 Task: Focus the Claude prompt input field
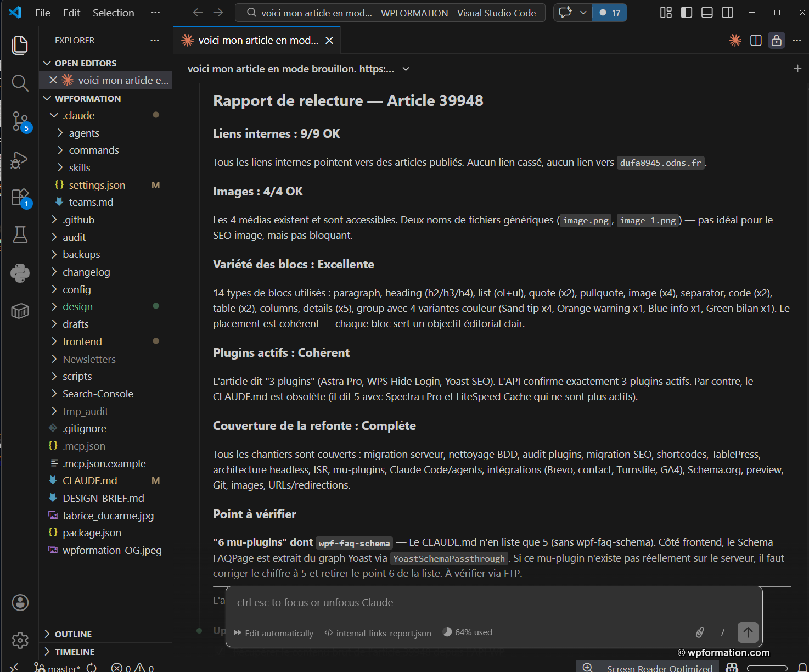[494, 602]
